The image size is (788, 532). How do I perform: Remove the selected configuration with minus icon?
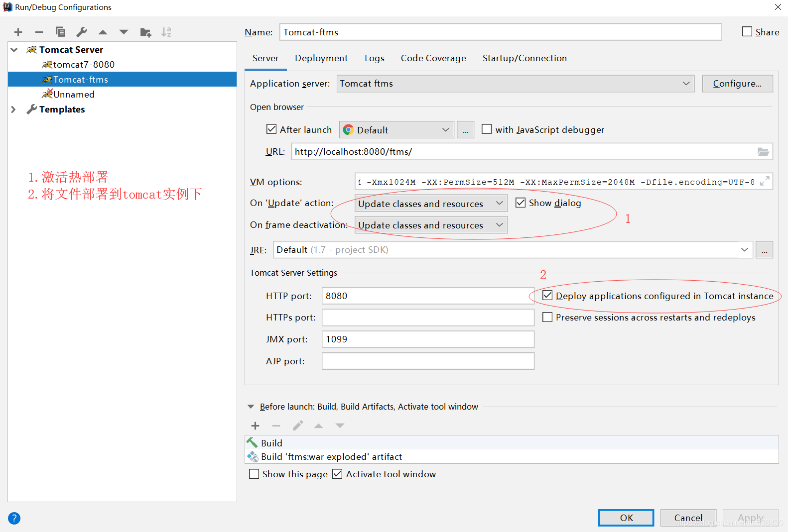point(39,32)
